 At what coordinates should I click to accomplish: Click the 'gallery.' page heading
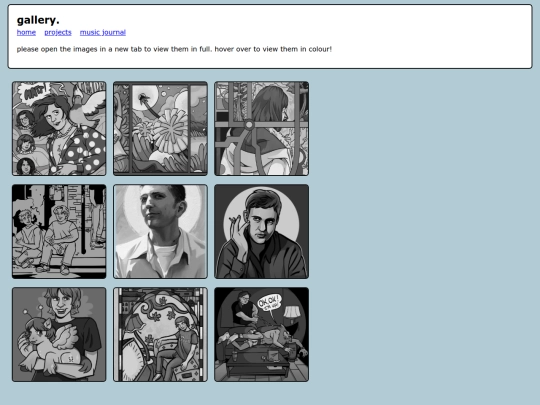pyautogui.click(x=38, y=20)
